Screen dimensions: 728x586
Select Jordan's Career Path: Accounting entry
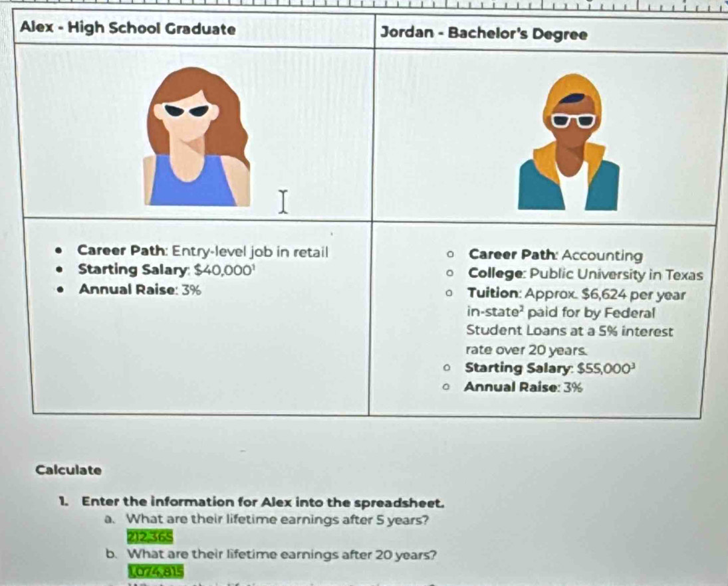coord(554,255)
